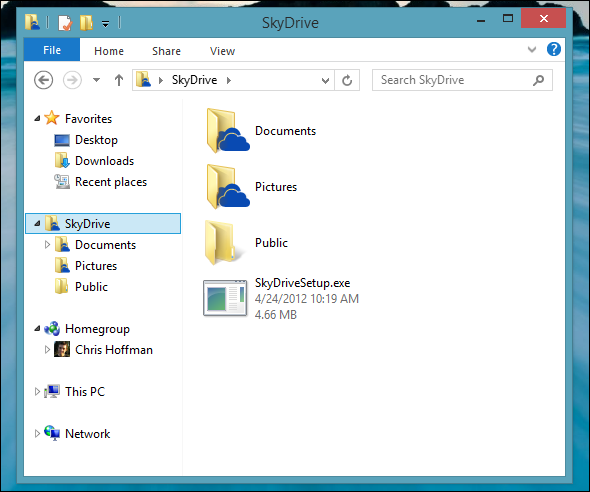Click the SkyDrive breadcrumb in address bar

coord(194,80)
